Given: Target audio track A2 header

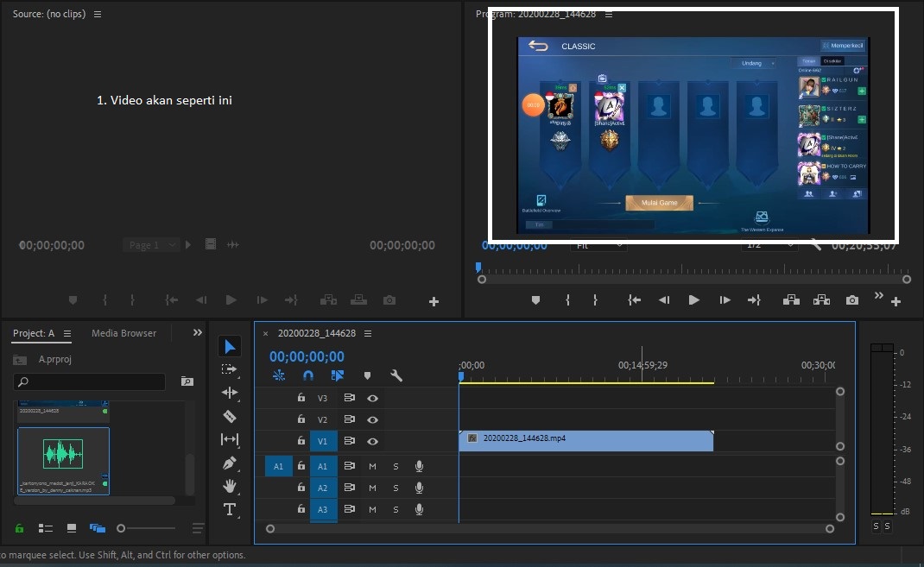Looking at the screenshot, I should pos(322,488).
